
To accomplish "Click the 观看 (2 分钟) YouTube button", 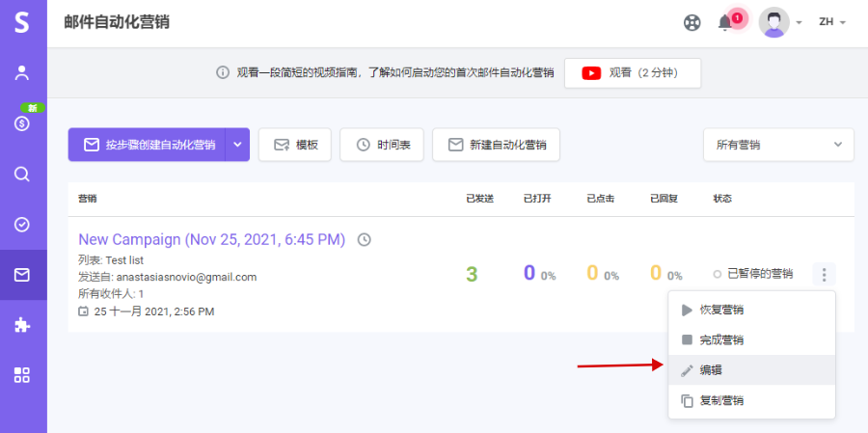I will coord(633,73).
